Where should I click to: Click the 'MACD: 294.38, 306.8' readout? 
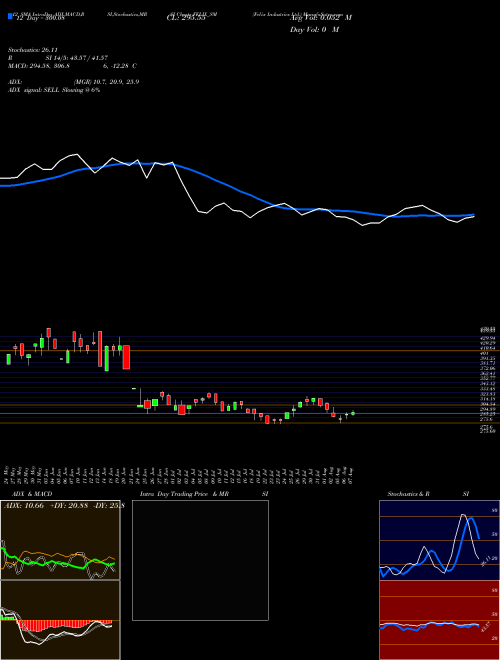39,66
